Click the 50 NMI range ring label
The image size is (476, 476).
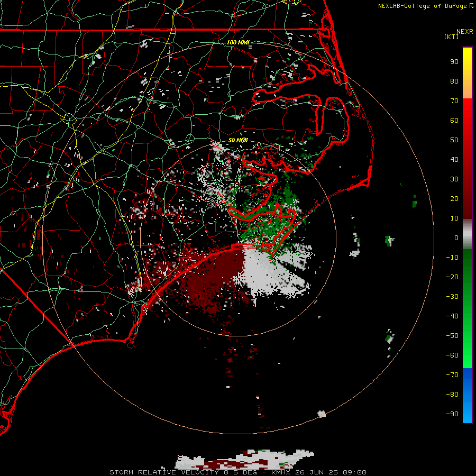point(238,140)
